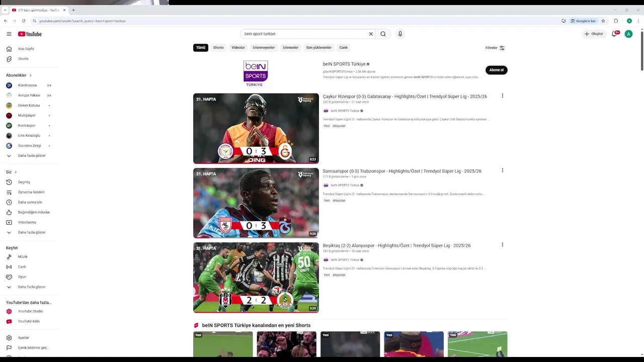This screenshot has width=644, height=362.
Task: Click the beIN SPORTS Türkiye channel logo
Action: tap(256, 73)
